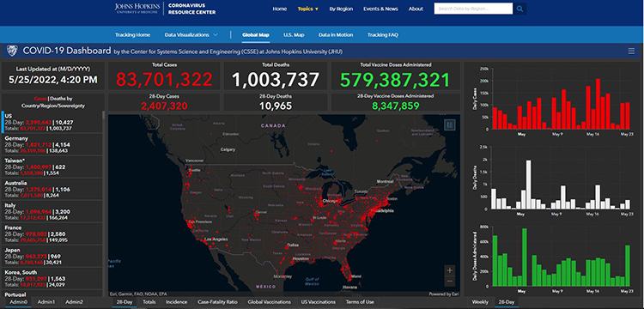Zoom in the map with plus icon
The width and height of the screenshot is (644, 309).
[450, 270]
